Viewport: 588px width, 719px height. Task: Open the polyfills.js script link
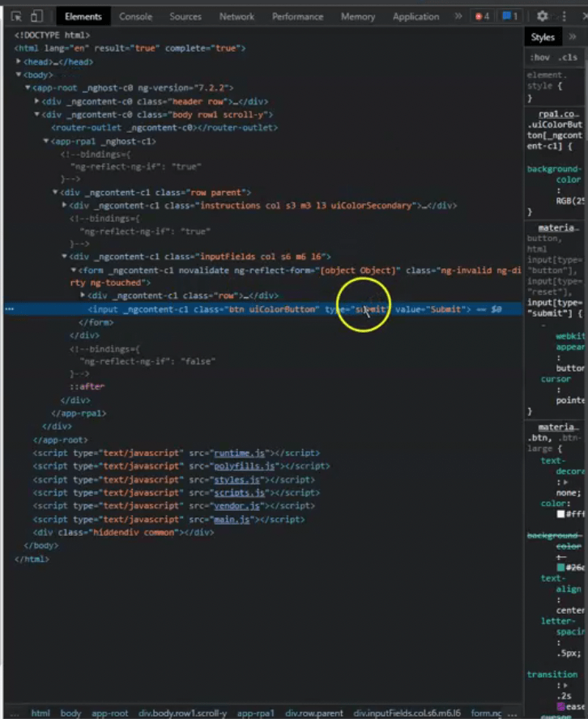coord(245,466)
